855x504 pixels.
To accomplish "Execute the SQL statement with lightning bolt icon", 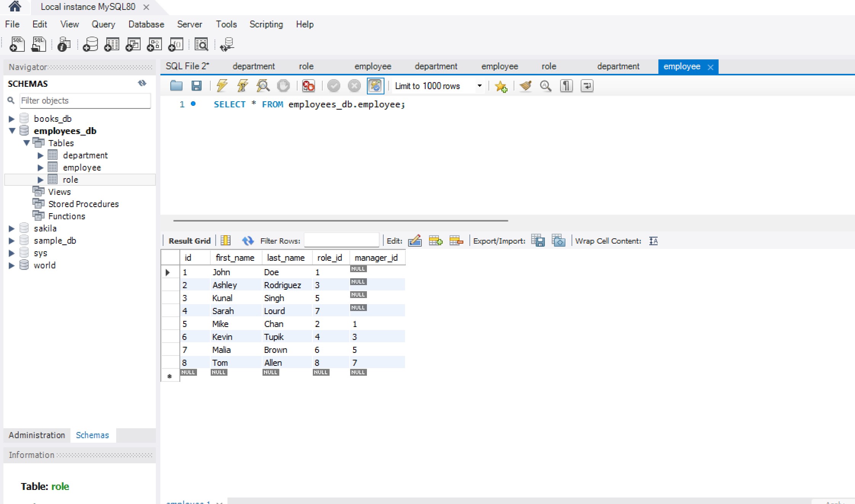I will click(222, 86).
